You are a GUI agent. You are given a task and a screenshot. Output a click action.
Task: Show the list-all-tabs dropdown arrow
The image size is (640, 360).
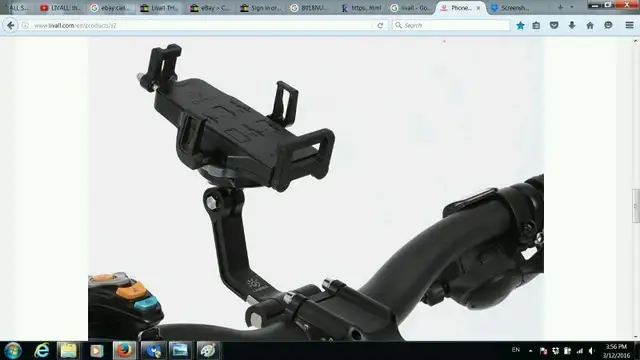[571, 7]
